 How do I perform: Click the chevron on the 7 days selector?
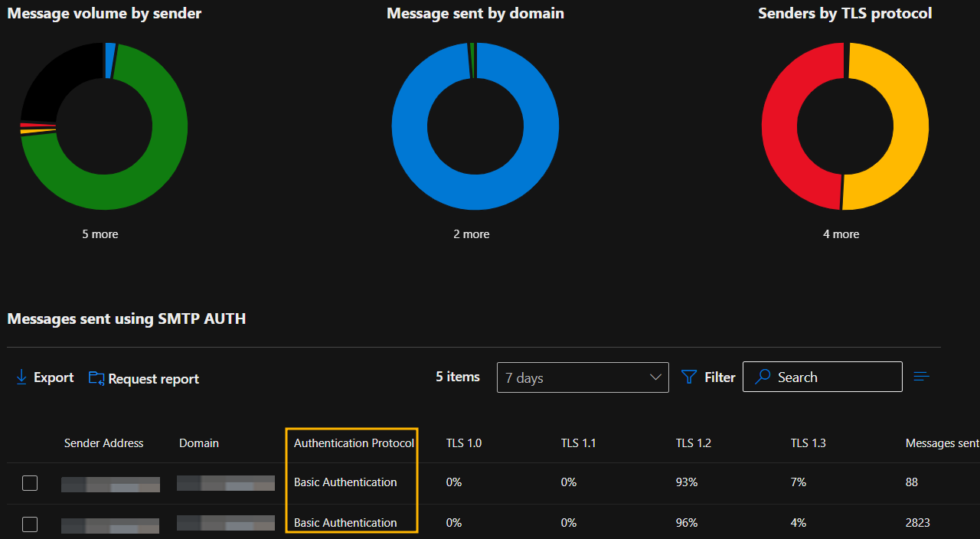(x=655, y=377)
